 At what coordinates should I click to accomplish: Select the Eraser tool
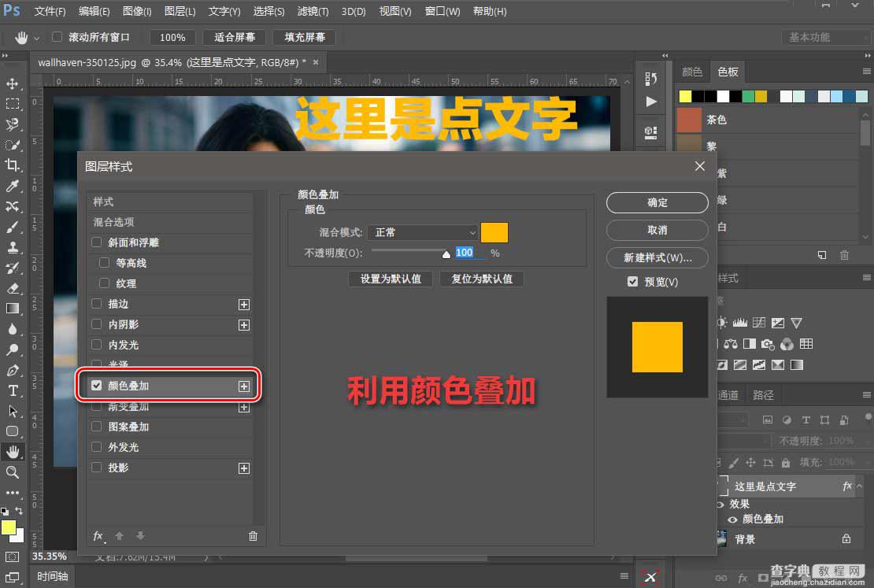click(13, 288)
